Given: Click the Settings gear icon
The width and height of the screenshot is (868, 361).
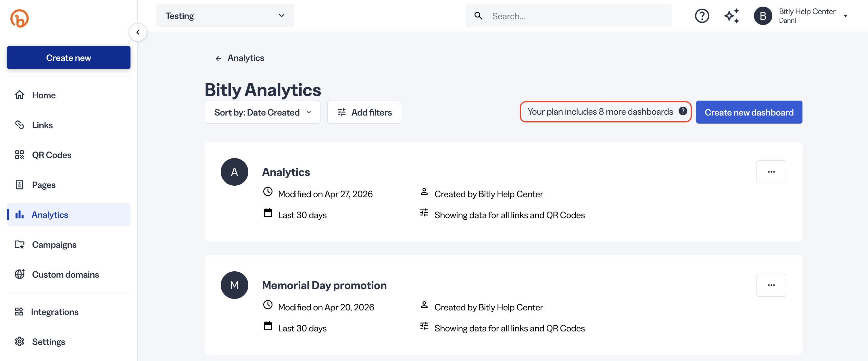Looking at the screenshot, I should (20, 341).
